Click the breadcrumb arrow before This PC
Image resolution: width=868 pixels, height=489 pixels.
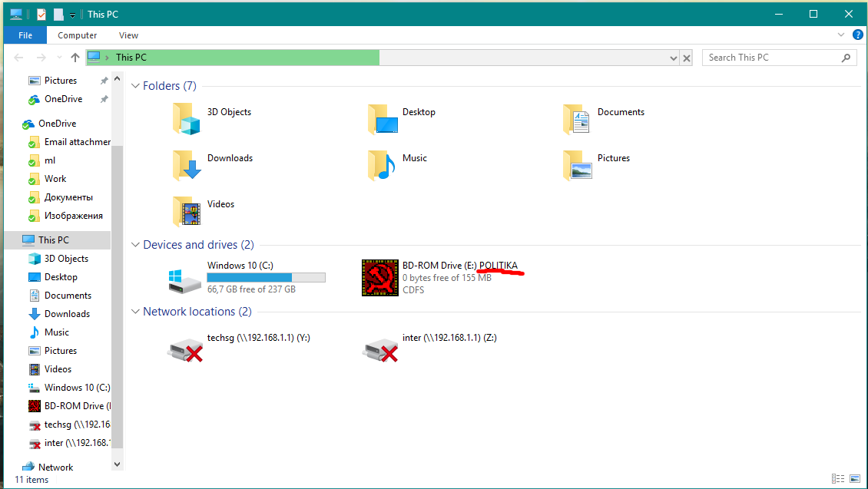107,58
